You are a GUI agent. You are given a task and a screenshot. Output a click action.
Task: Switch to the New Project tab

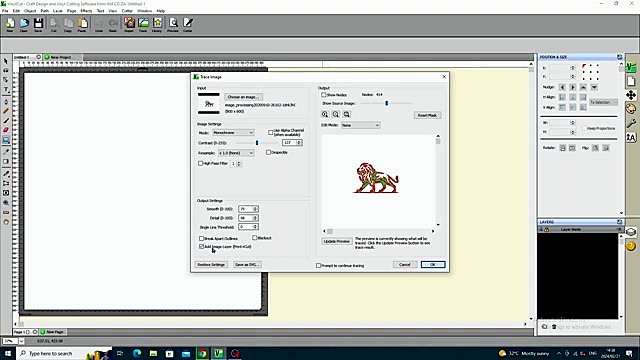(60, 57)
